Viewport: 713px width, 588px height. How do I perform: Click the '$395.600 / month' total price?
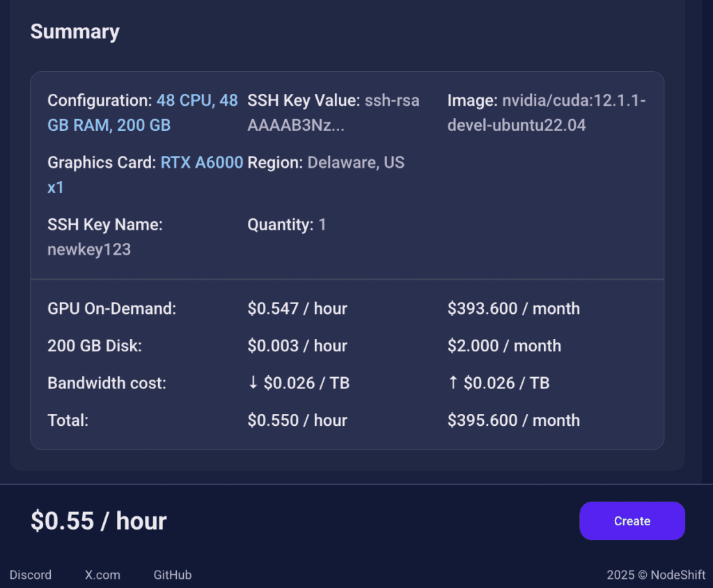(514, 420)
